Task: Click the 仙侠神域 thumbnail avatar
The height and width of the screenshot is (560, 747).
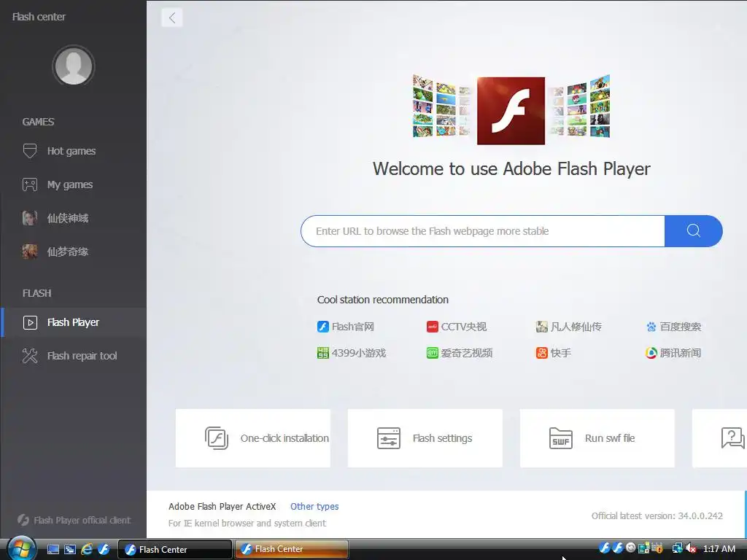Action: point(29,218)
